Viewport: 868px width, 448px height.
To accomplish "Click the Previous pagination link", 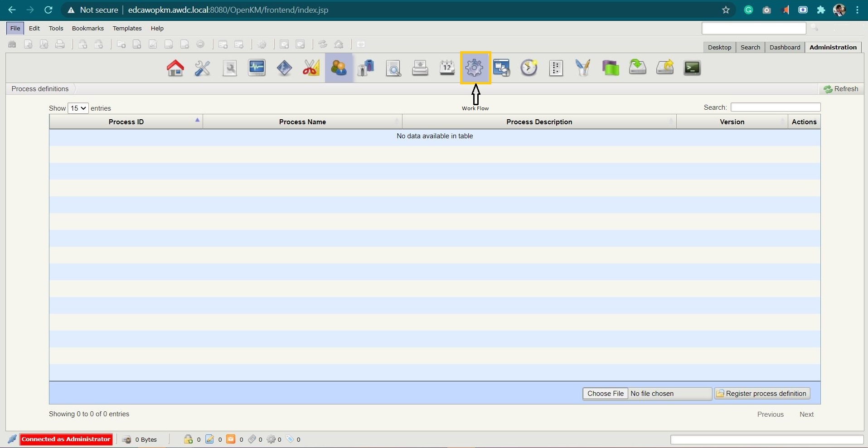I will (x=770, y=414).
